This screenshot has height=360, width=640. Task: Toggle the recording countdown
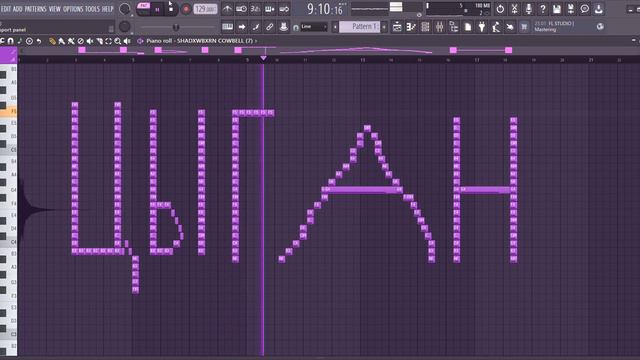[255, 9]
